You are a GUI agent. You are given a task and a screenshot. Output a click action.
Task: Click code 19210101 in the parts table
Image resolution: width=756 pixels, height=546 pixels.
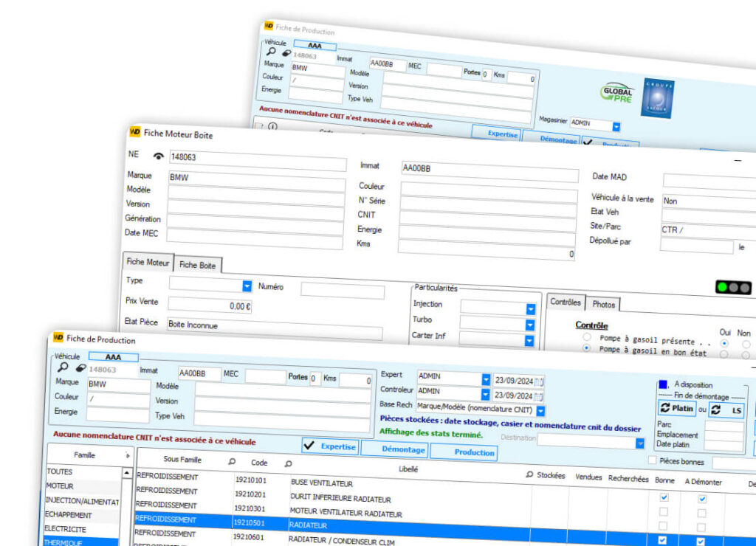[251, 480]
